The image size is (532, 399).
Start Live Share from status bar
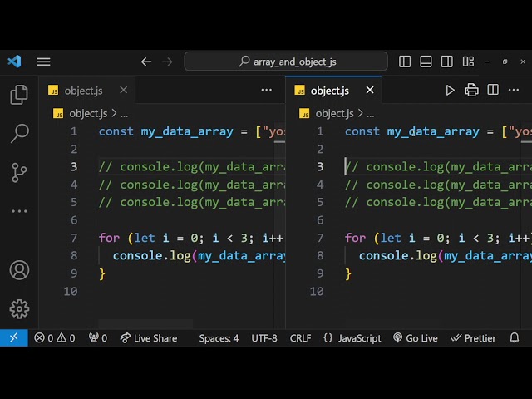coord(149,338)
